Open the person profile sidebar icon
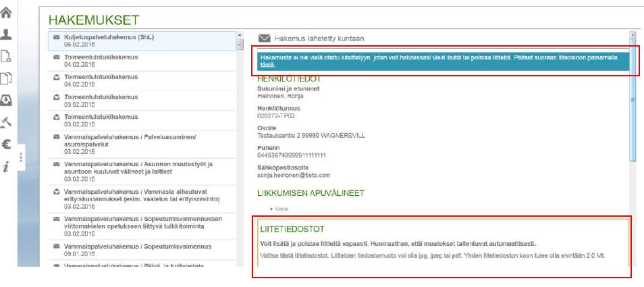The image size is (644, 287). (x=6, y=34)
